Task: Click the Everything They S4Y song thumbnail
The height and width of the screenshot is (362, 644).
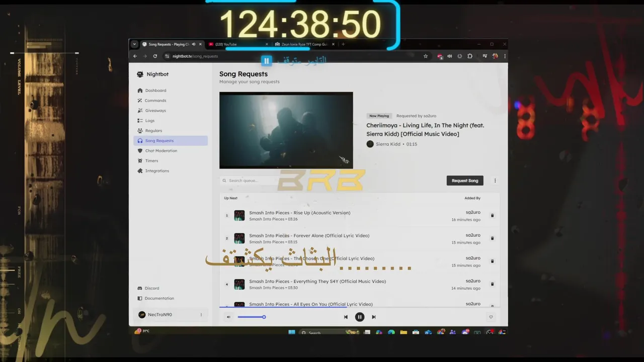Action: pos(239,285)
